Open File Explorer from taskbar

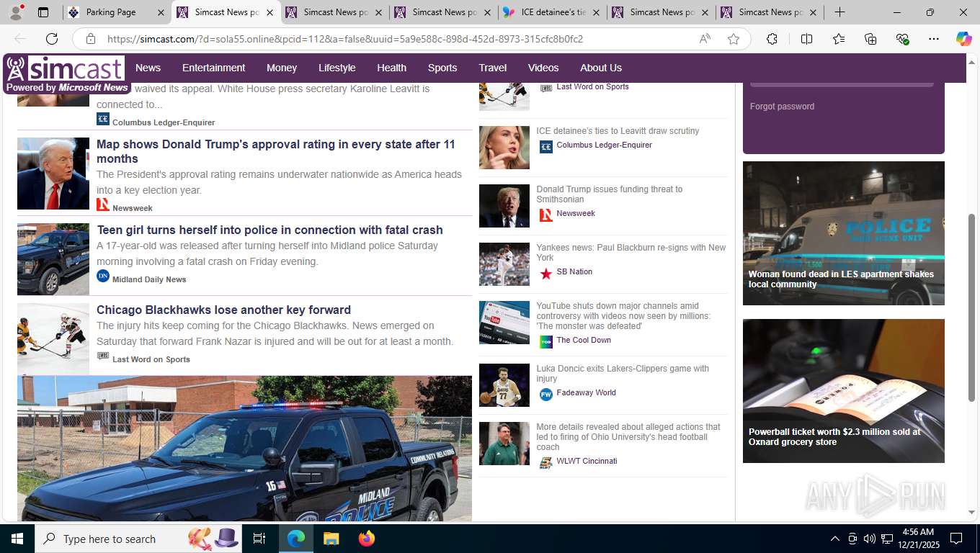(x=331, y=539)
